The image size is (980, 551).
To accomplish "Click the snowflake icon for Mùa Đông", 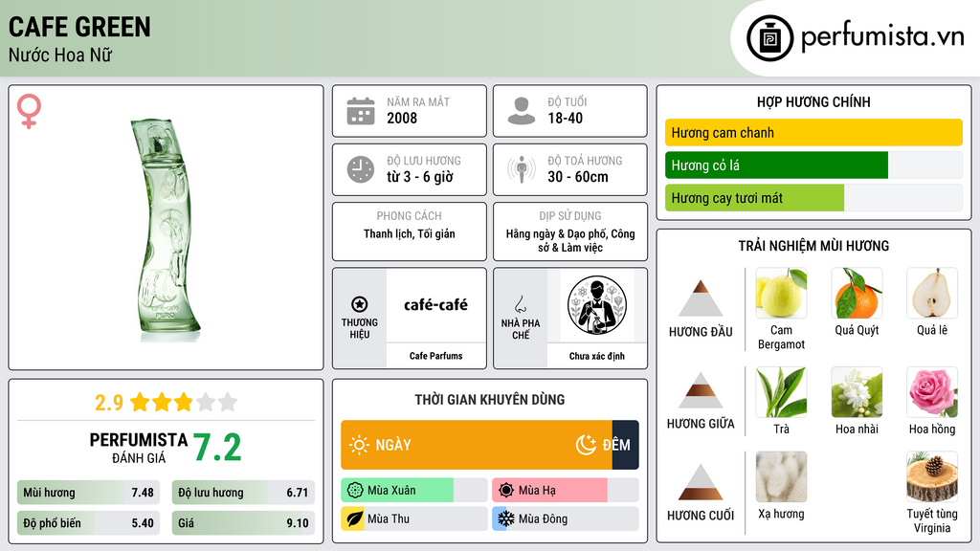I will 505,518.
